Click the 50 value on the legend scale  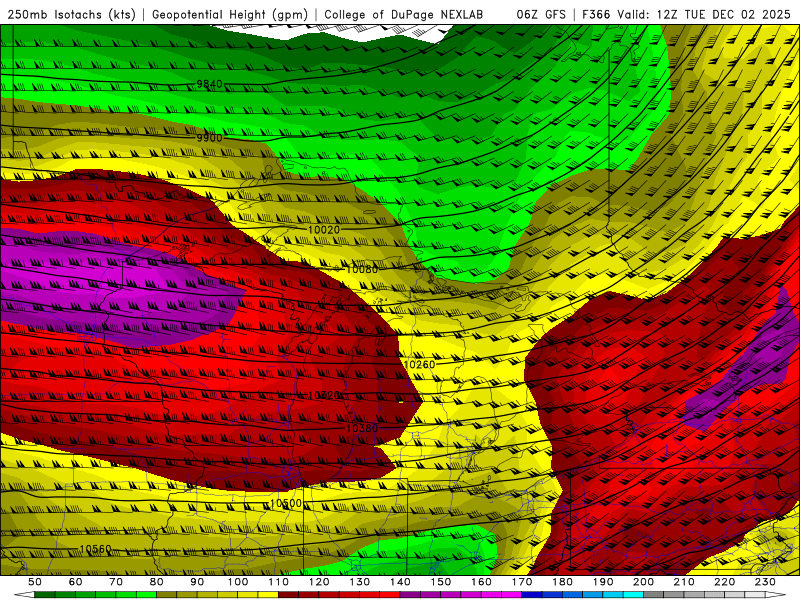click(x=35, y=582)
